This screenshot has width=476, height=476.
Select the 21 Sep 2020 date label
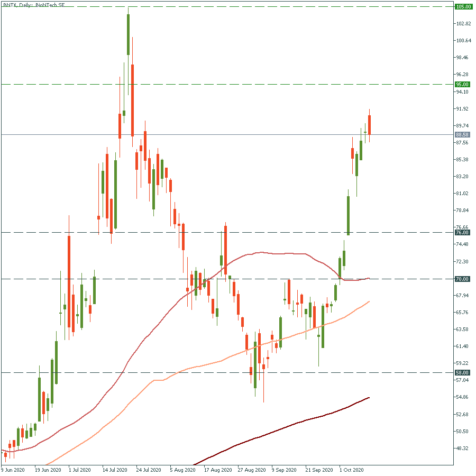319,470
